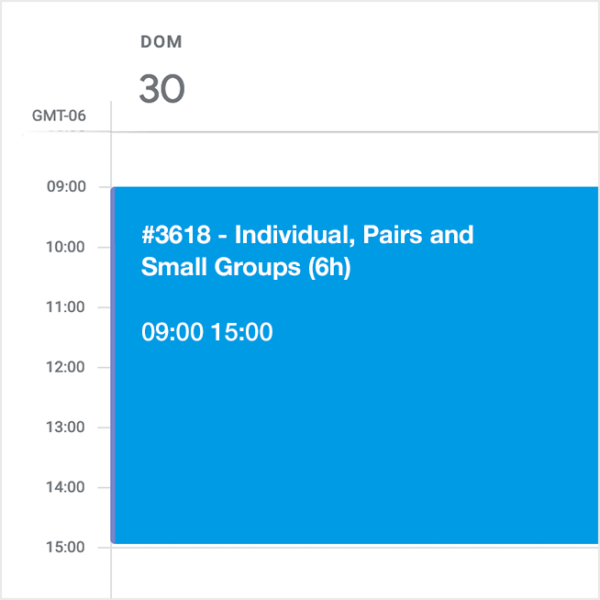
Task: Click the 14:00 hour label in time gutter
Action: 65,487
